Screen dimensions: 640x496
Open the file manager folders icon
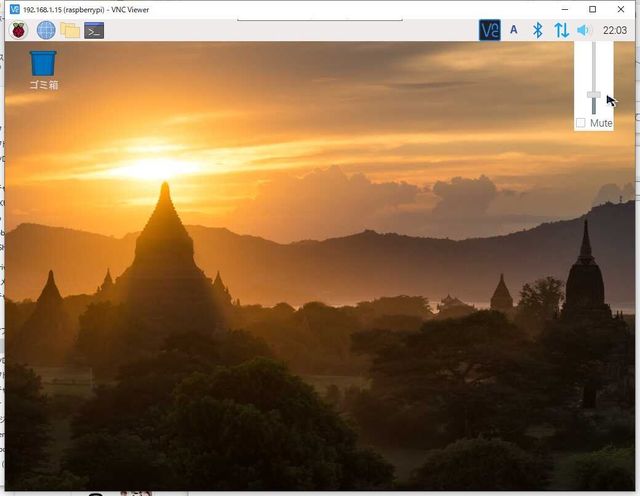click(70, 31)
